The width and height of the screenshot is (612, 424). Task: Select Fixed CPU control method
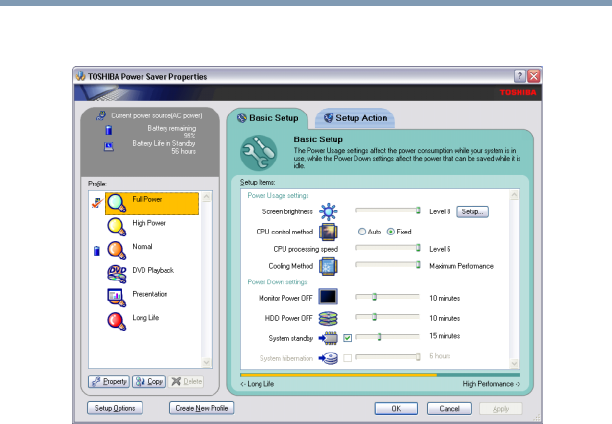(x=391, y=231)
